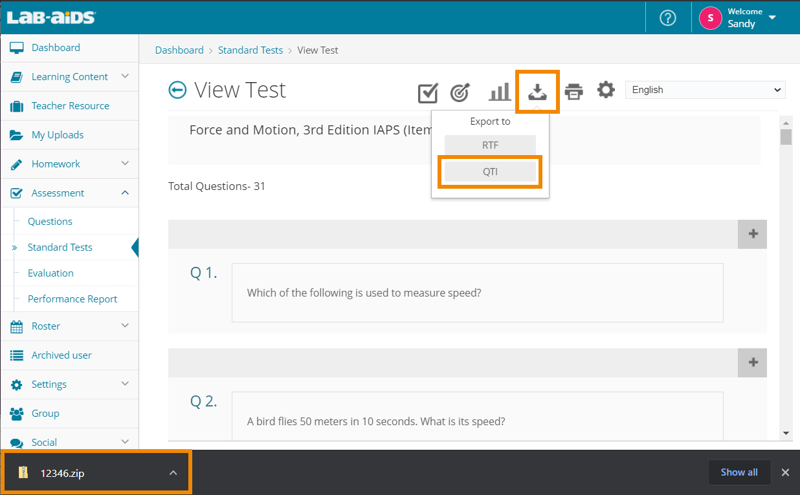Screen dimensions: 800x495
Task: Click Show all downloads button
Action: coord(739,472)
